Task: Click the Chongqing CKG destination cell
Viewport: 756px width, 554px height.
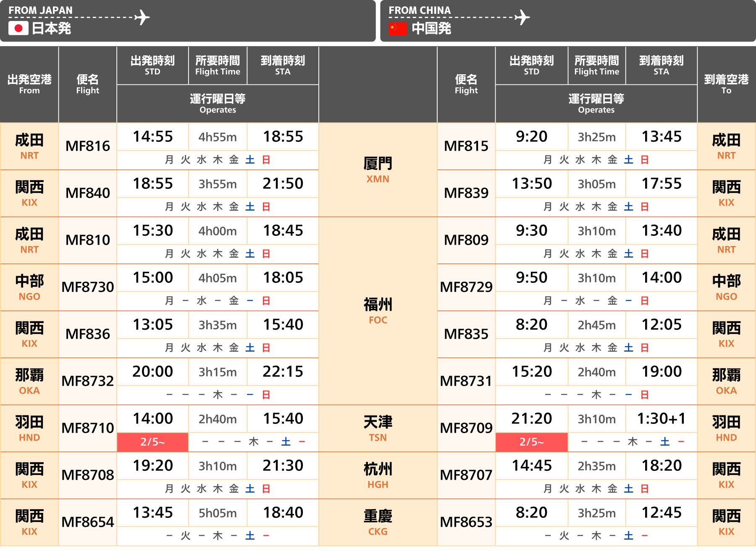Action: click(x=378, y=522)
